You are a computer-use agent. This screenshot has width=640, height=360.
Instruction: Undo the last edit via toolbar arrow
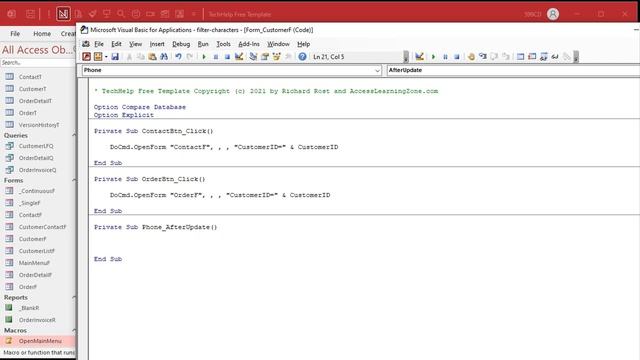coord(178,57)
